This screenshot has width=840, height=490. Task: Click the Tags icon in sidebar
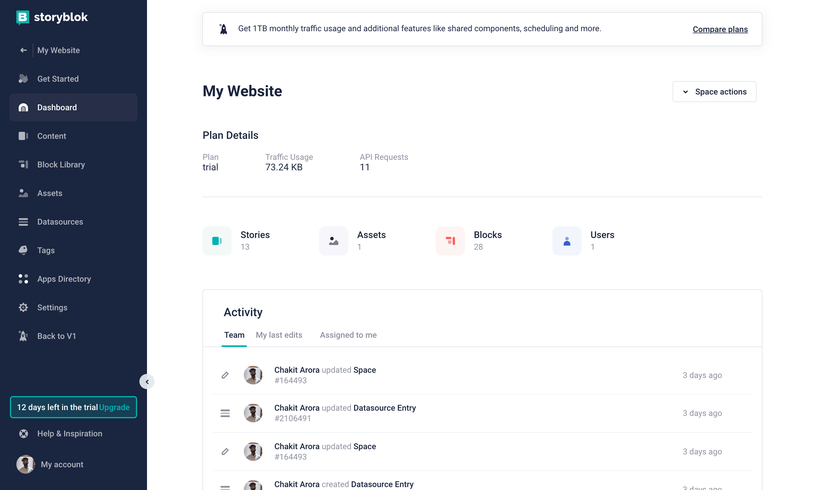pyautogui.click(x=23, y=250)
